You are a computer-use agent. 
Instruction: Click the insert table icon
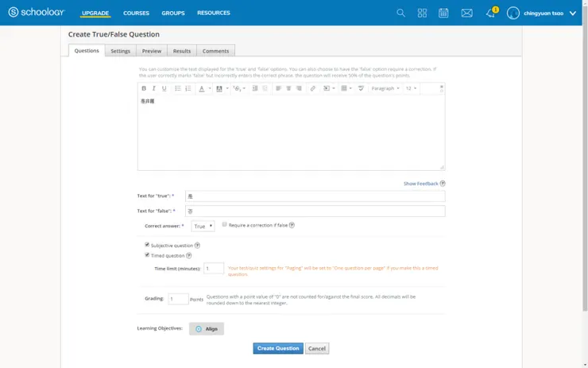point(344,88)
